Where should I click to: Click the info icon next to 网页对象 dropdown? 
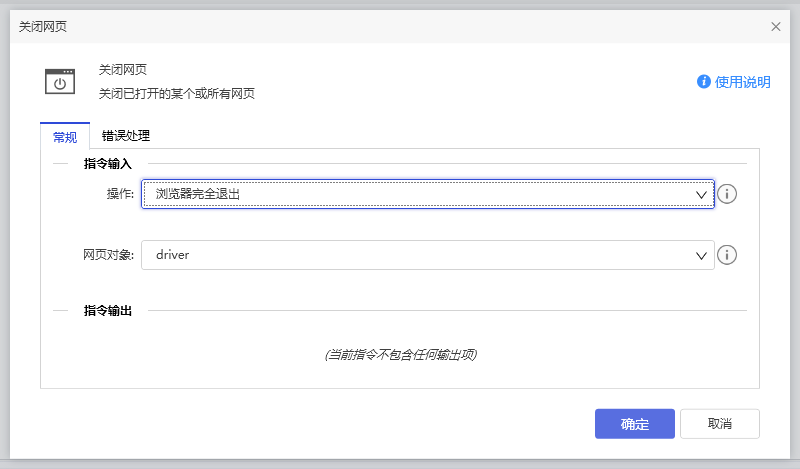[x=727, y=255]
